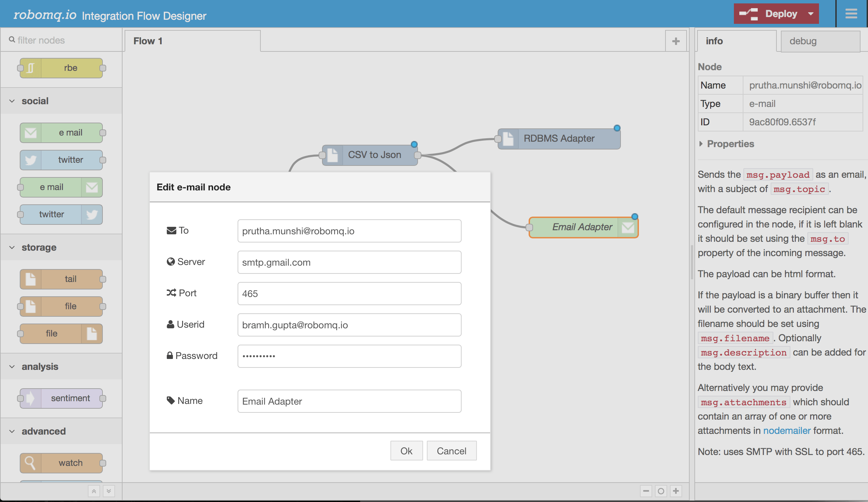Click the Deploy button
868x502 pixels.
776,14
